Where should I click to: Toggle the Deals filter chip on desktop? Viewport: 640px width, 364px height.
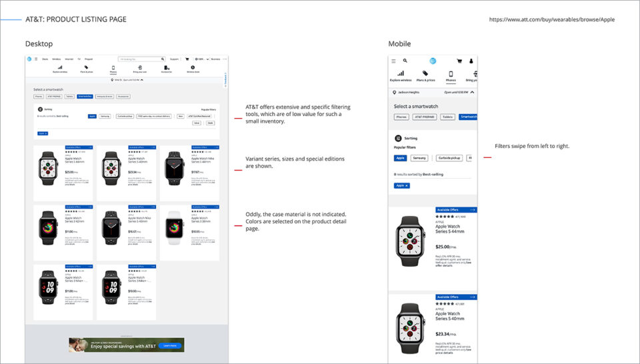pos(210,123)
